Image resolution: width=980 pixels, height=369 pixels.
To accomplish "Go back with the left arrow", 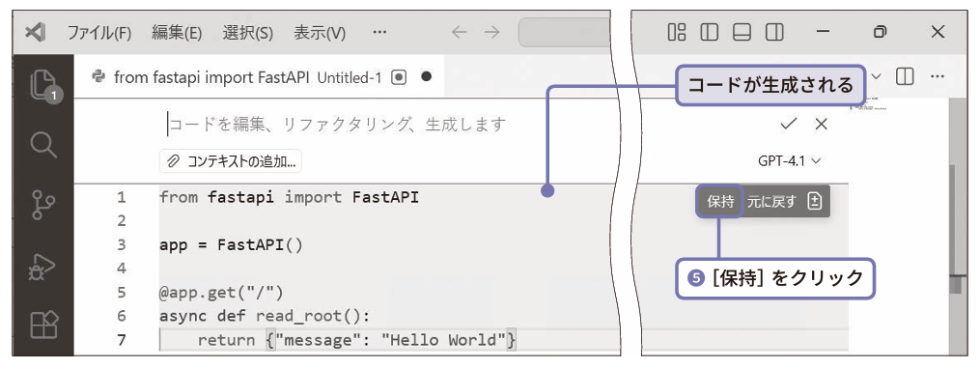I will tap(460, 32).
